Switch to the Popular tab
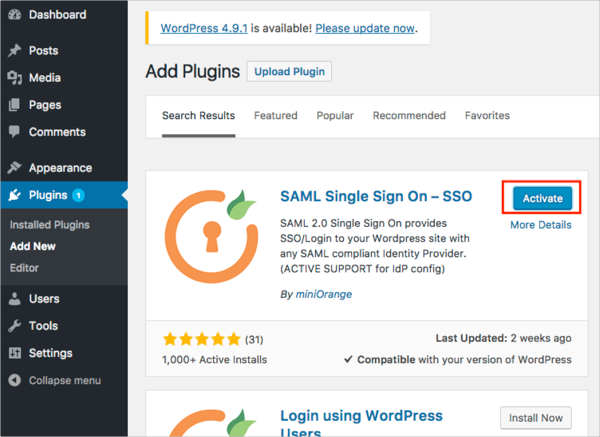This screenshot has height=437, width=600. (335, 116)
